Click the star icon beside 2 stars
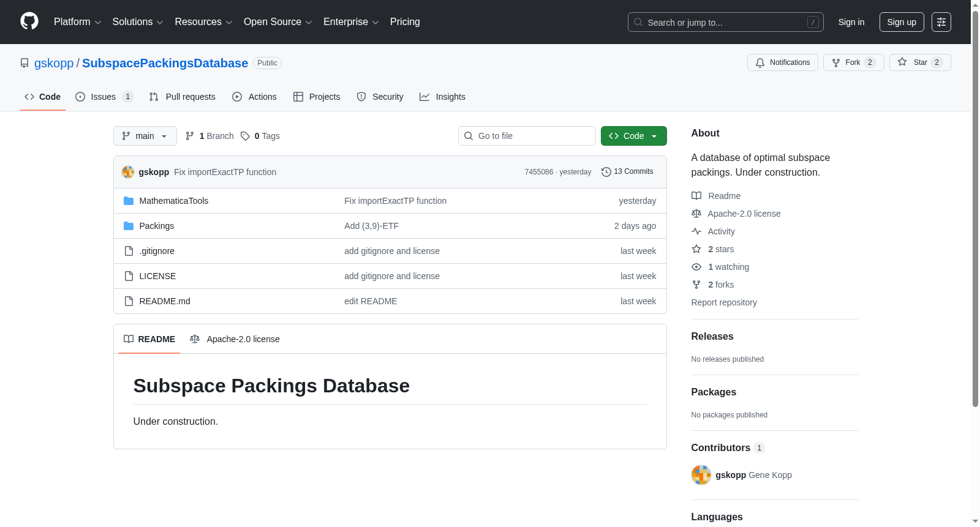The image size is (980, 527). [x=696, y=249]
